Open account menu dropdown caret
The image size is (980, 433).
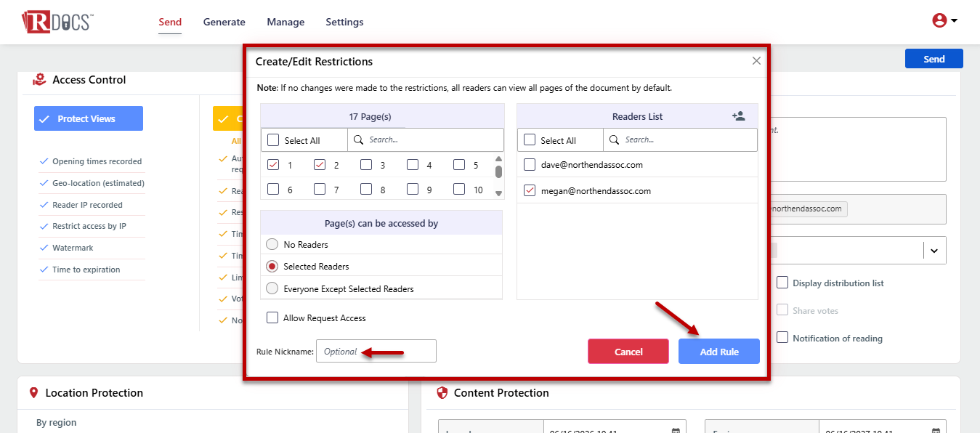[x=954, y=20]
